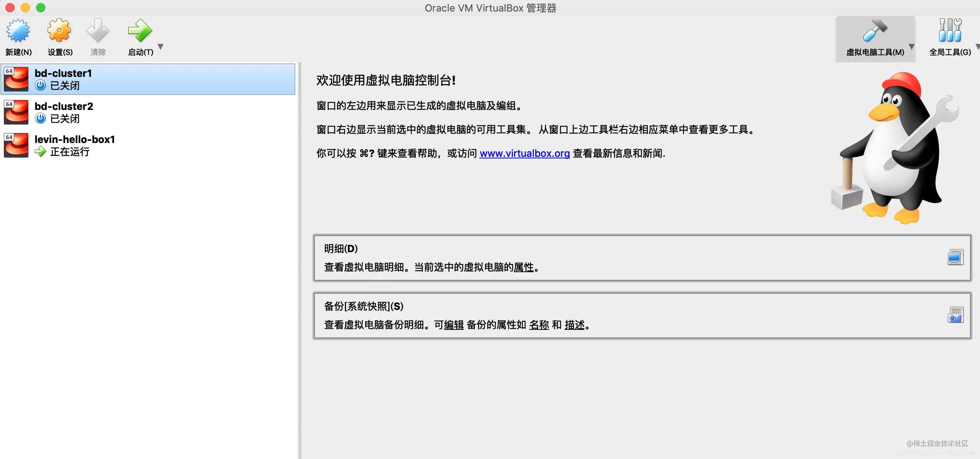Click the 已关闭 status text under bd-cluster2
This screenshot has width=980, height=459.
pos(65,118)
